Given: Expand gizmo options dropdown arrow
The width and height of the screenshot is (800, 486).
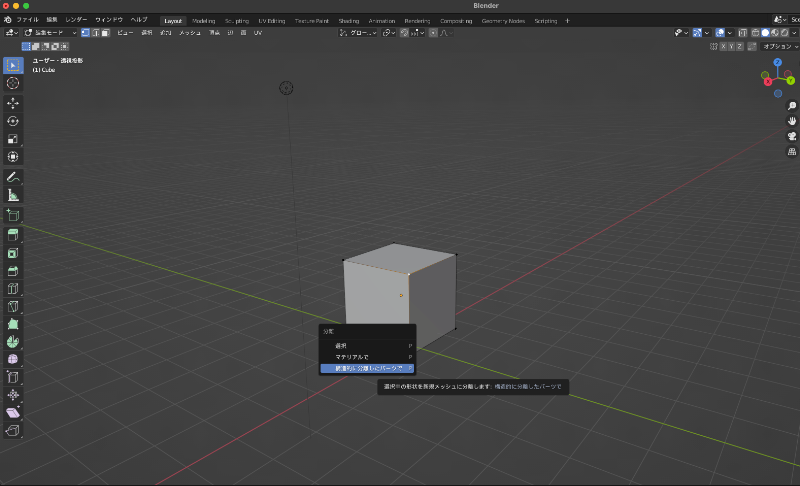Looking at the screenshot, I should (x=707, y=33).
